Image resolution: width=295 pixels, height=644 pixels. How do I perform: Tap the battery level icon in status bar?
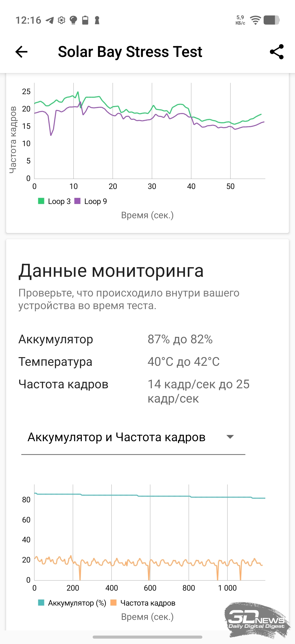tap(272, 20)
